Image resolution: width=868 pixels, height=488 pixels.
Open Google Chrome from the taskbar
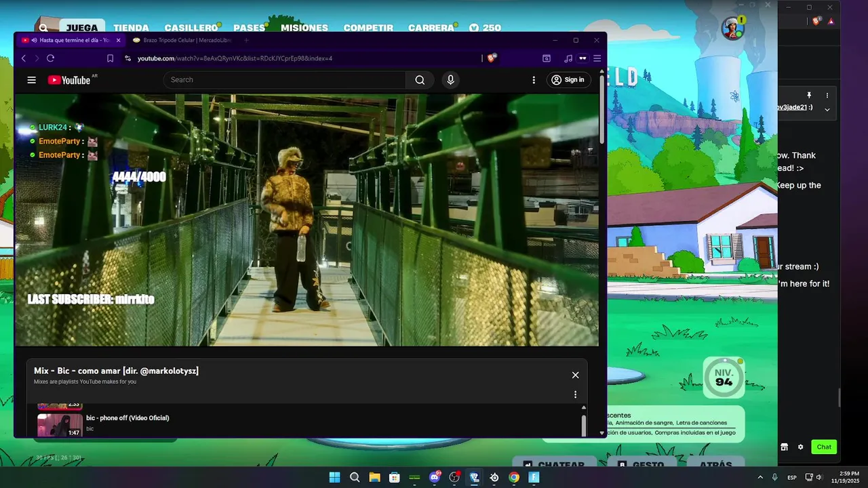(514, 477)
